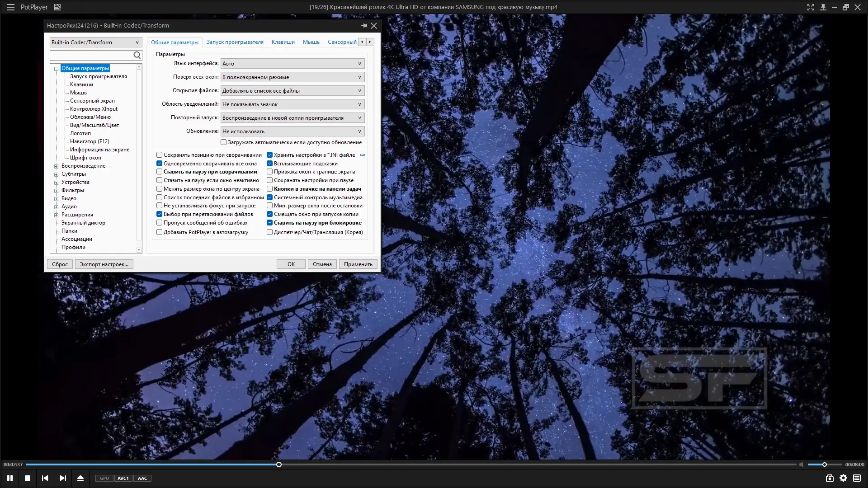Click the Stop playback button
Screen dimensions: 868x488
(28, 478)
